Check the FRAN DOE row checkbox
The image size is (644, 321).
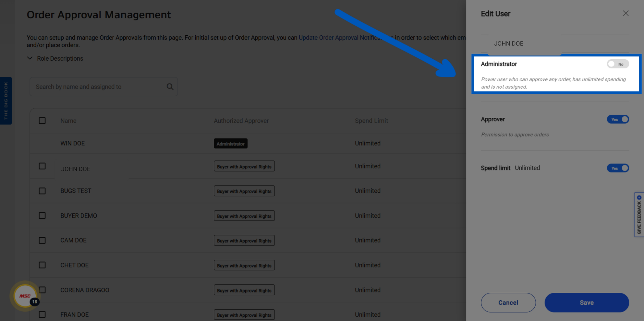42,314
